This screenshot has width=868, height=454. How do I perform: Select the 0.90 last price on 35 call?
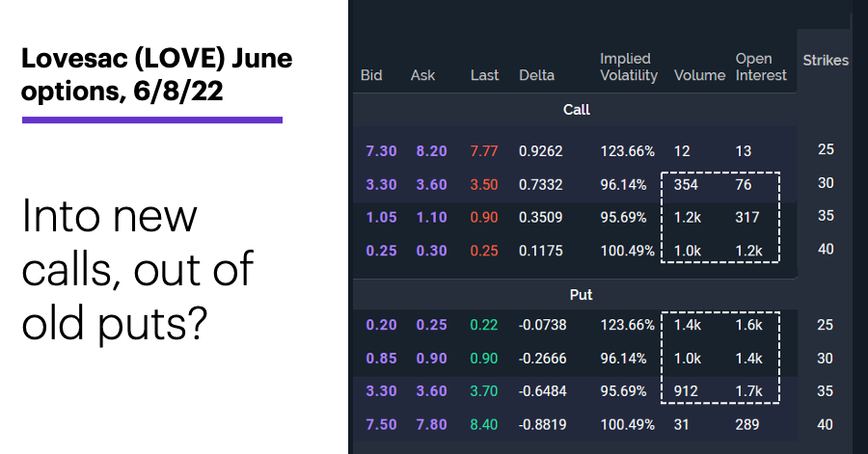[484, 217]
